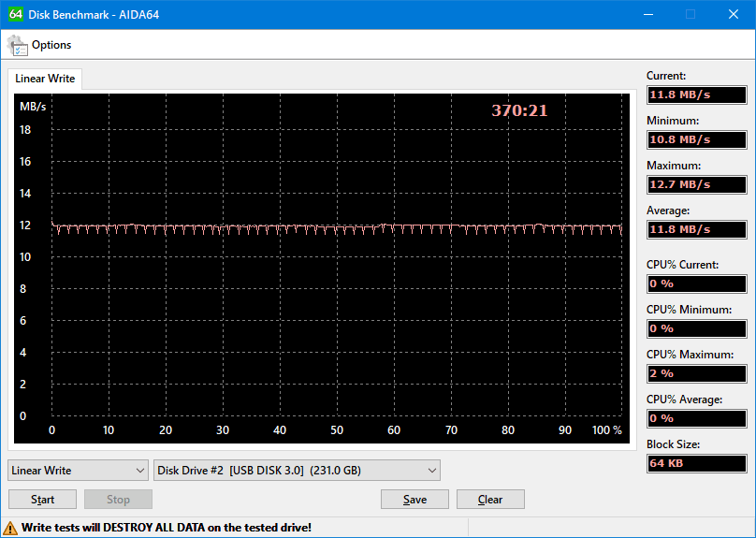The height and width of the screenshot is (538, 756).
Task: Click the Save button
Action: point(414,500)
